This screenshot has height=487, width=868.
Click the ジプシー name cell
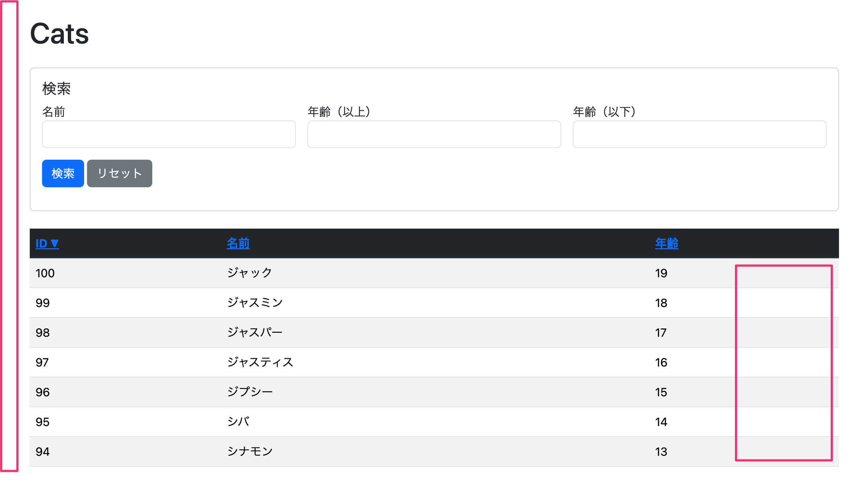coord(250,392)
